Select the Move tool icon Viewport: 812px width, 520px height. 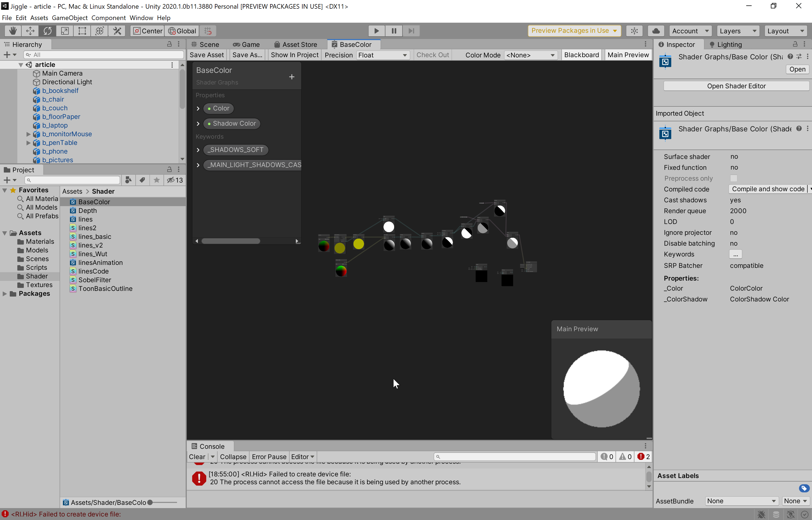30,31
